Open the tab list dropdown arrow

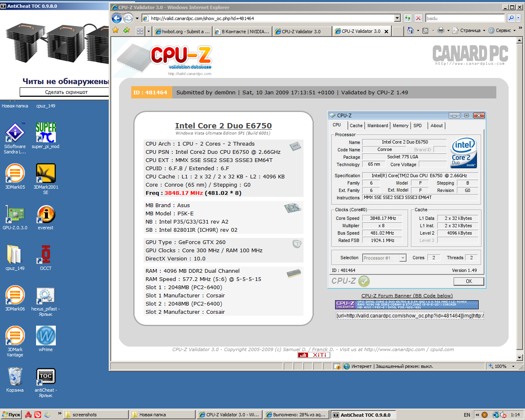point(148,31)
